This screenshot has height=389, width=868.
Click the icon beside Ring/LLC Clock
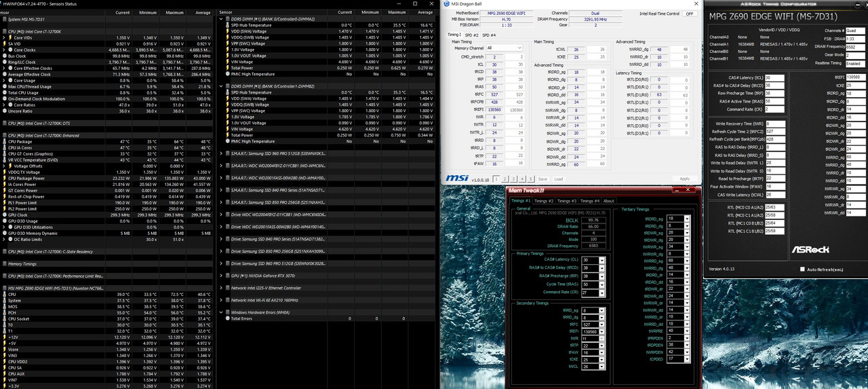[5, 62]
